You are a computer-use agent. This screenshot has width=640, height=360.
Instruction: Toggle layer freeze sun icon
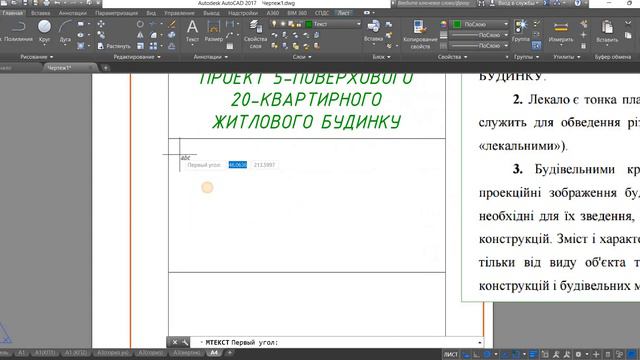(282, 24)
